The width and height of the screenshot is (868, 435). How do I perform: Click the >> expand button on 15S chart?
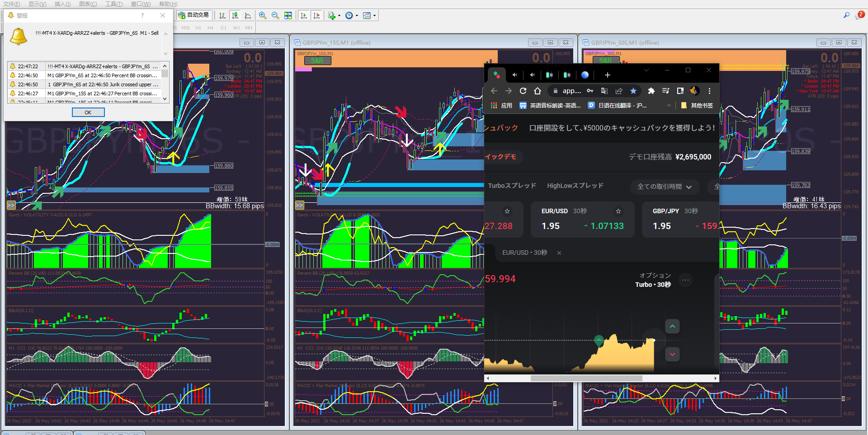[x=299, y=205]
